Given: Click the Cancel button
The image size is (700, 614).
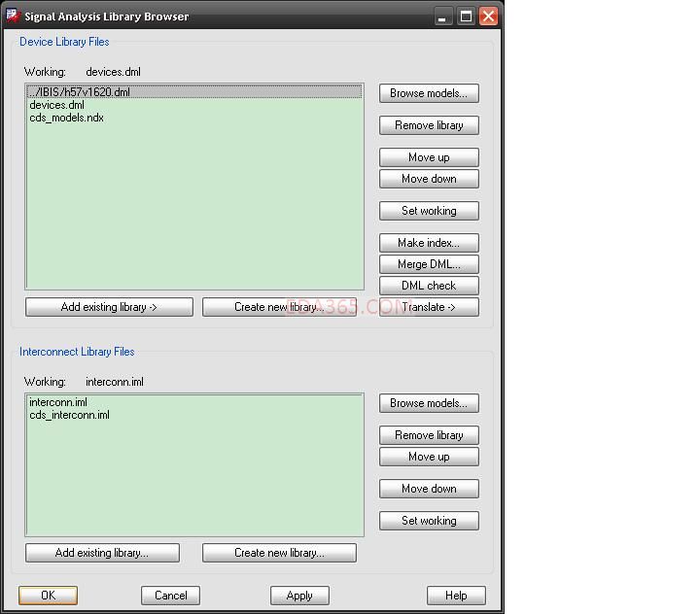Looking at the screenshot, I should (170, 596).
